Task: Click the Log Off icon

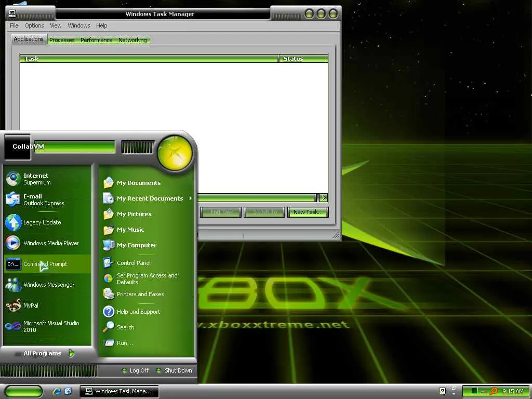Action: [x=125, y=370]
